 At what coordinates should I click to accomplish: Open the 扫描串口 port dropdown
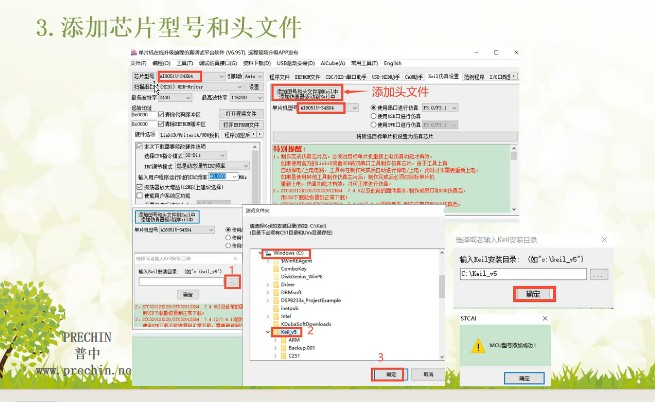tap(200, 87)
